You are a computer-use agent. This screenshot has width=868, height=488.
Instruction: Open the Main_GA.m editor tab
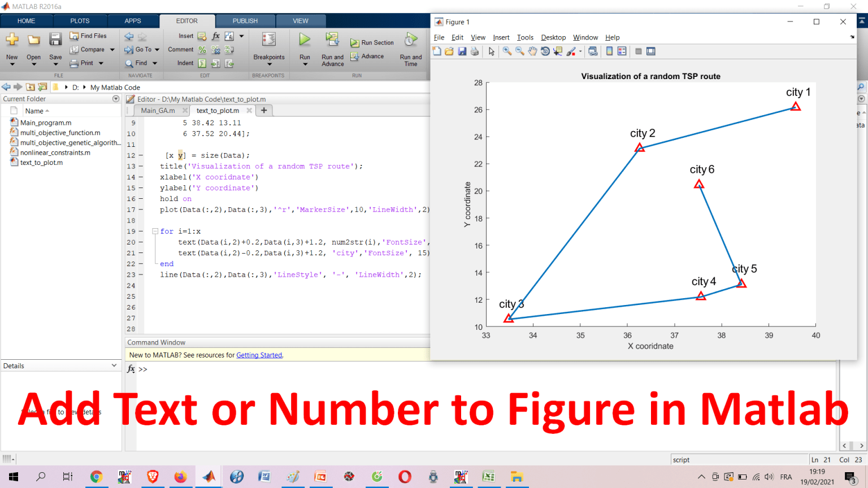158,111
